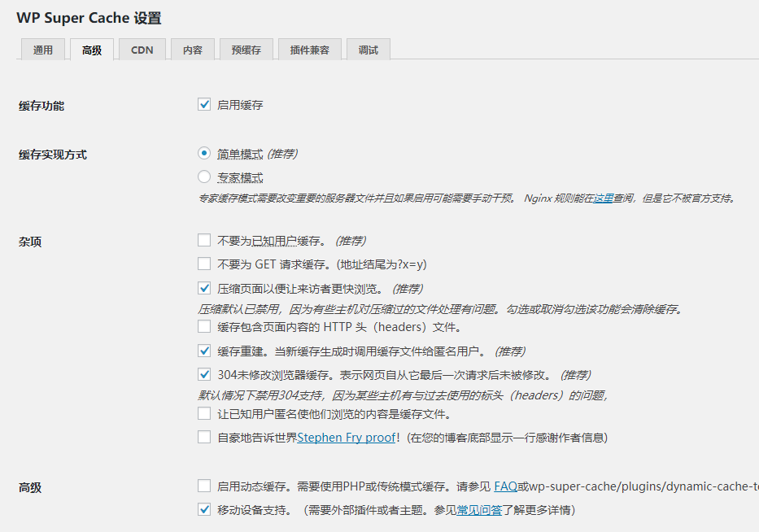
Task: Enable 不要为已知用户缓存 checkbox
Action: tap(204, 240)
